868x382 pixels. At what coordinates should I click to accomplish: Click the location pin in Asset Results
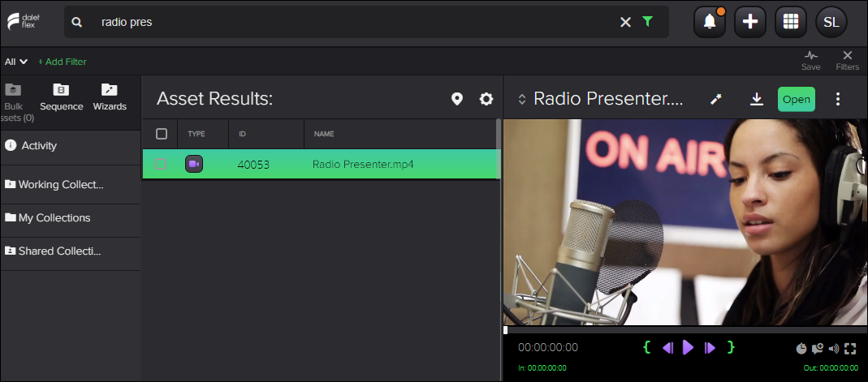(x=457, y=99)
